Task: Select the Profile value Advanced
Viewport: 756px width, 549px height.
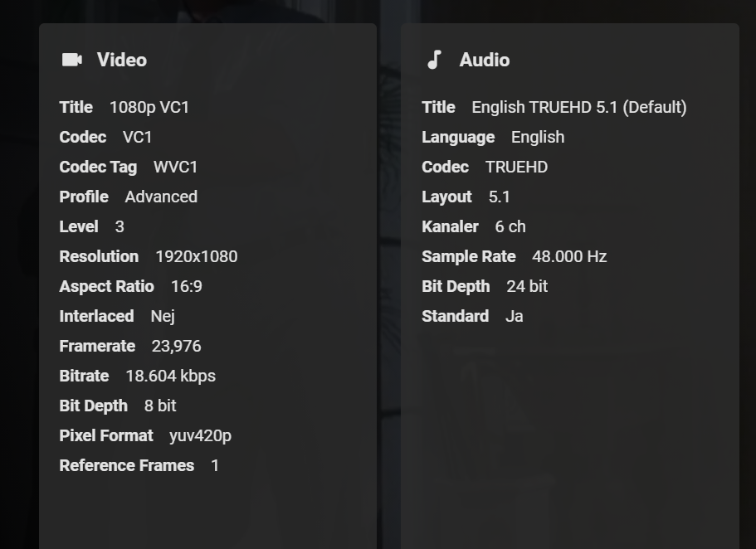Action: [x=161, y=197]
